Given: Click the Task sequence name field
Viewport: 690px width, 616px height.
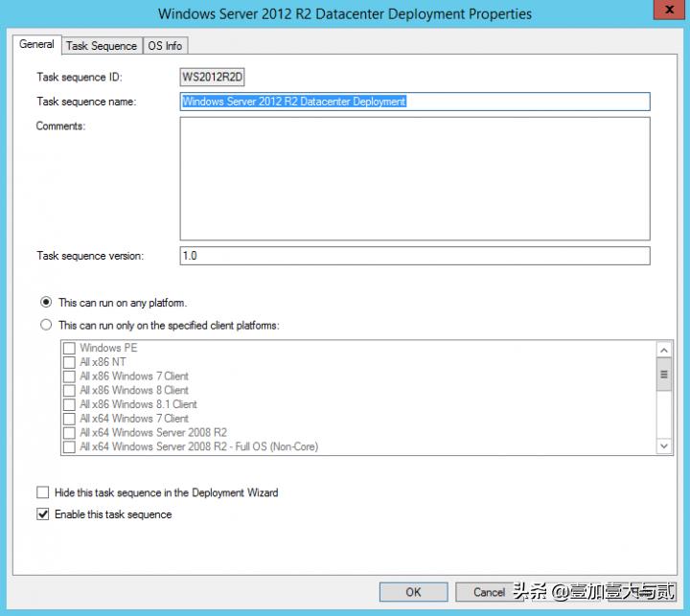Looking at the screenshot, I should 415,102.
